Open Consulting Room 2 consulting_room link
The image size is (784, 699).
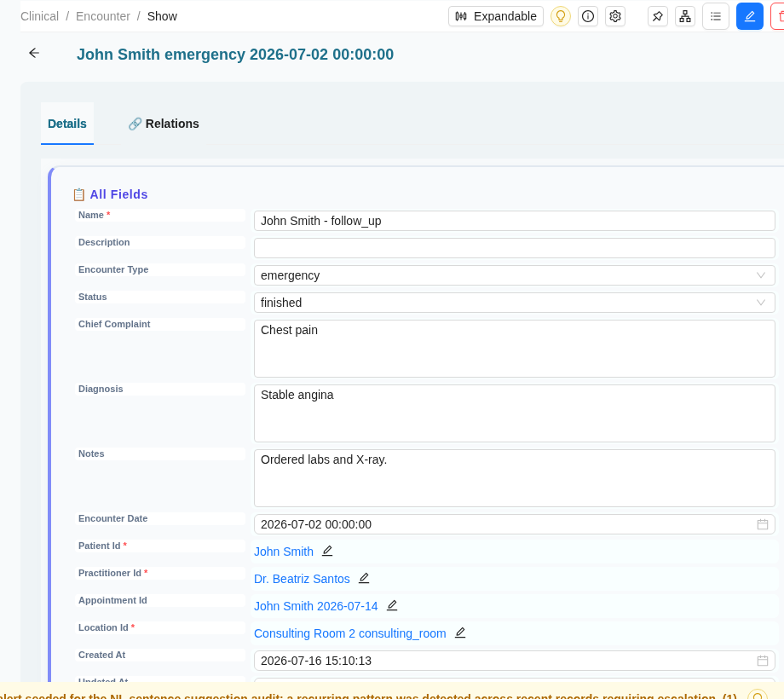tap(350, 633)
